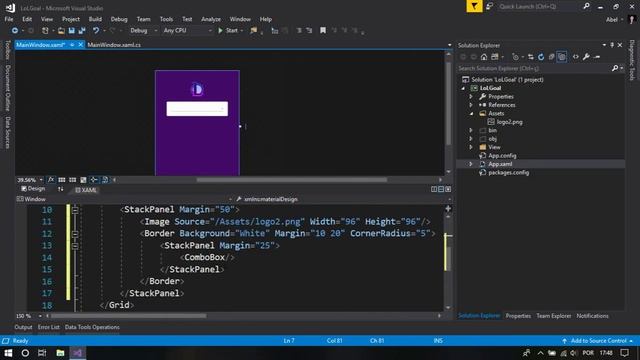Click the New Project toolbar icon

[45, 31]
